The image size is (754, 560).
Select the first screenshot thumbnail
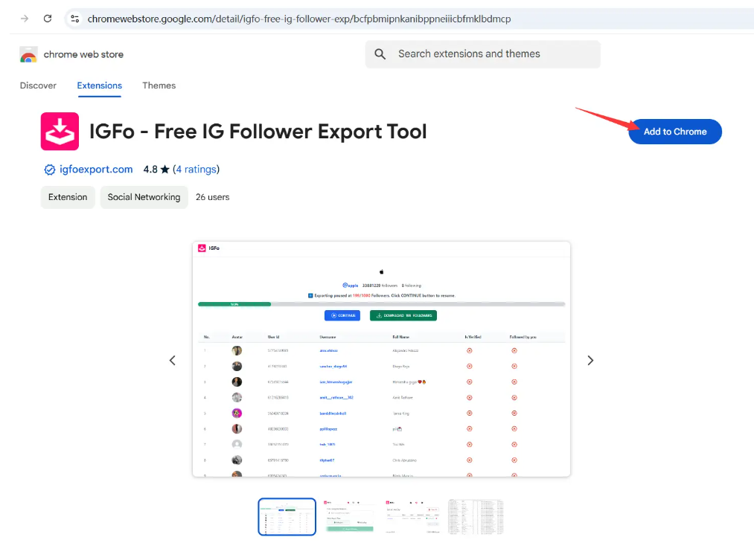coord(287,517)
